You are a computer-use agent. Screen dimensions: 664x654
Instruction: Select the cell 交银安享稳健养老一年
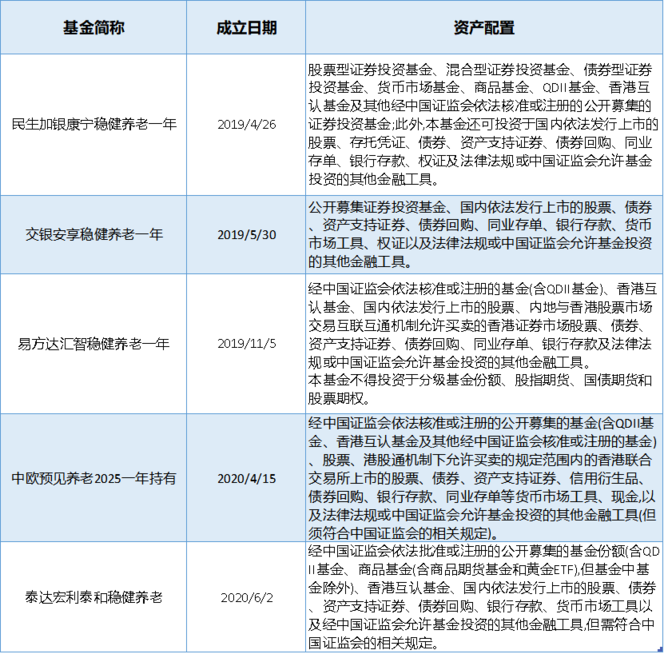[x=94, y=234]
